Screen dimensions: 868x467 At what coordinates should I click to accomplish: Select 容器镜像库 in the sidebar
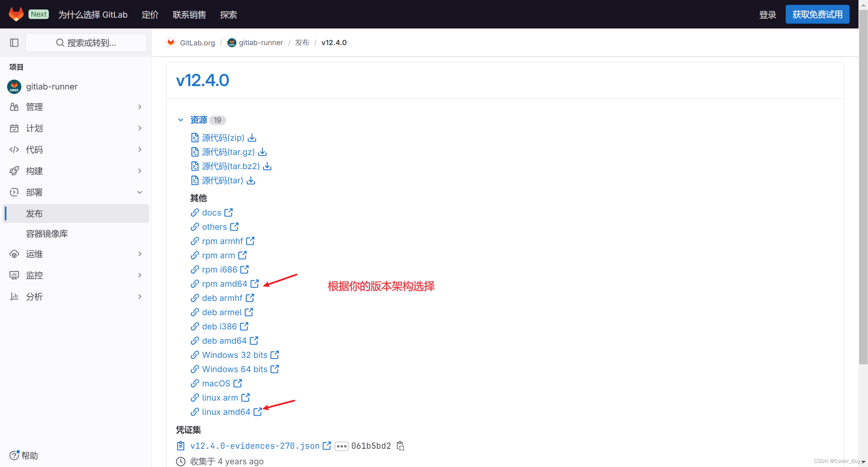click(76, 234)
